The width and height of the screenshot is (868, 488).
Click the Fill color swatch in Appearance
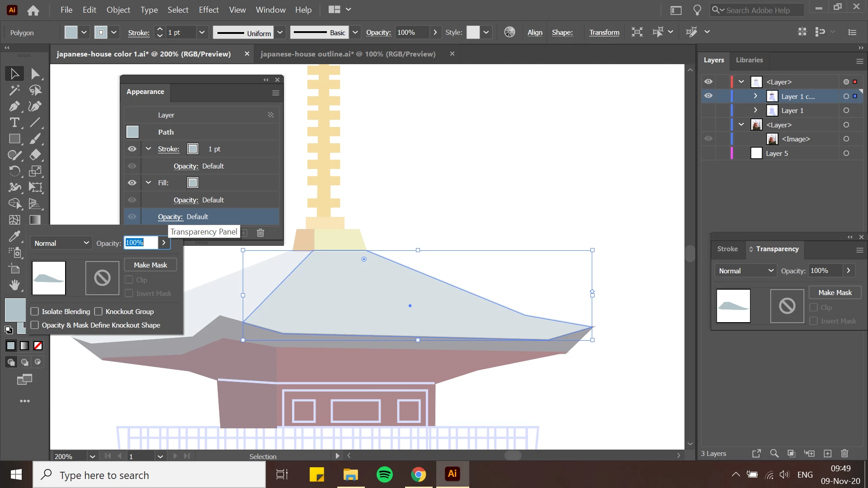click(193, 183)
